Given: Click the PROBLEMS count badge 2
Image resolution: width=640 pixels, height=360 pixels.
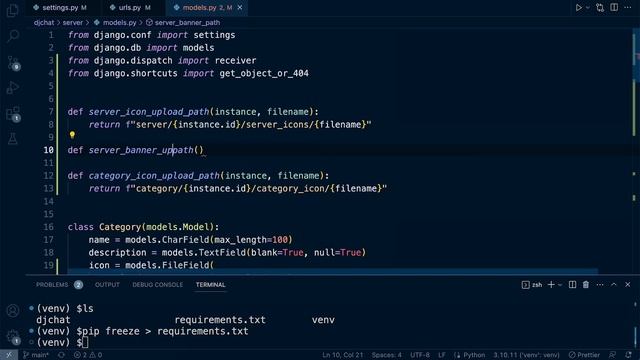Looking at the screenshot, I should 79,284.
